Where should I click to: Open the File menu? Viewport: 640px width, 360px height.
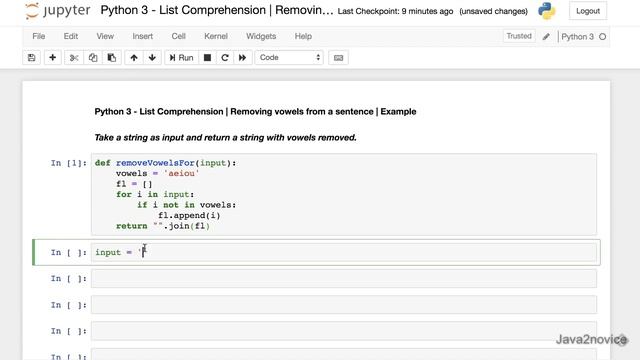pyautogui.click(x=39, y=36)
